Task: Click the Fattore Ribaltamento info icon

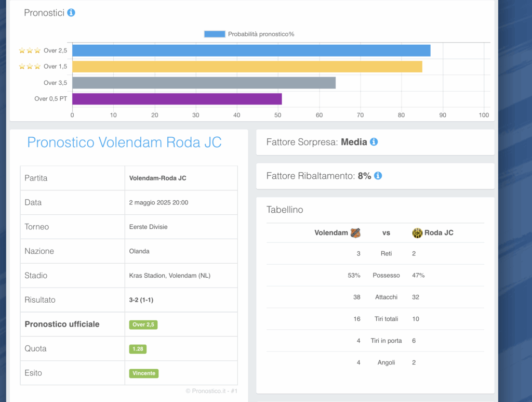Action: click(x=378, y=176)
